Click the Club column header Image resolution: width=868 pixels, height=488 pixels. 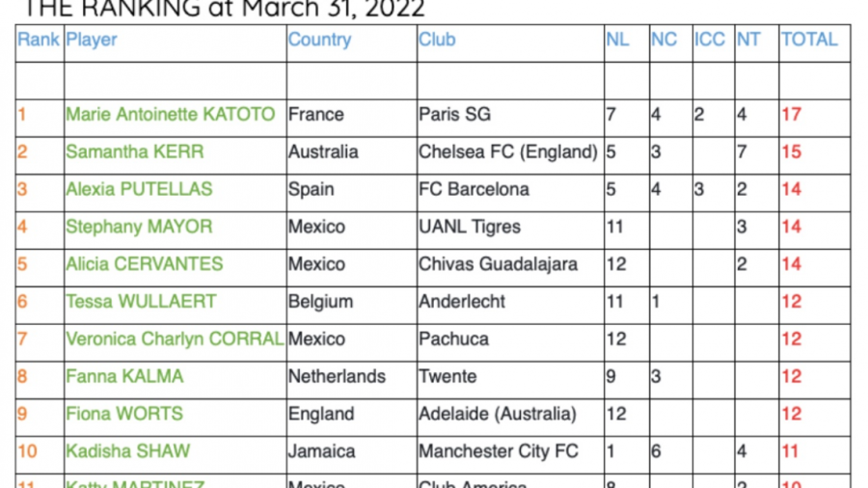(x=437, y=40)
